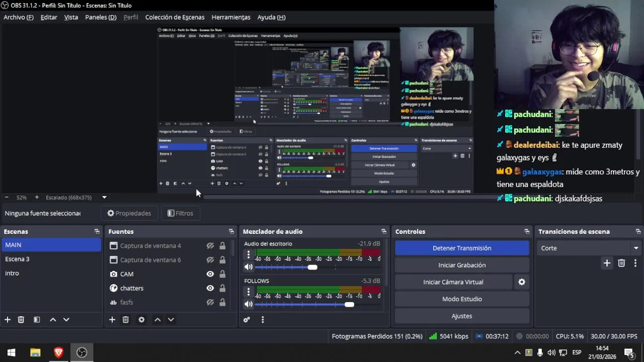Adjust FOLLOWS volume slider handle

pos(349,304)
